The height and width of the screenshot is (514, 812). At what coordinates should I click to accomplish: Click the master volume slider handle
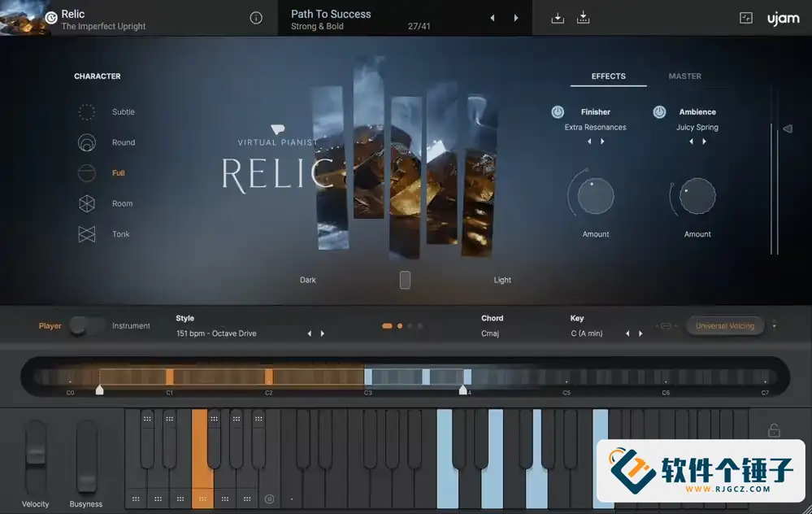788,128
